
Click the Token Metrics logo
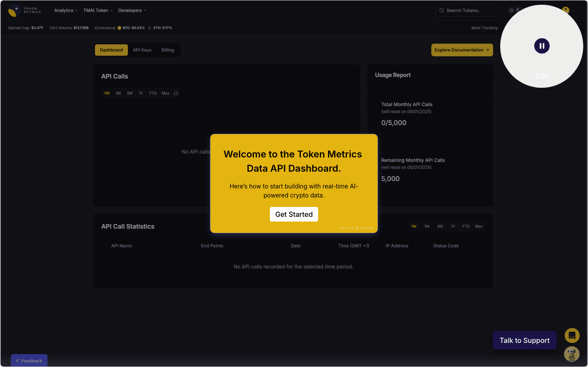[25, 10]
